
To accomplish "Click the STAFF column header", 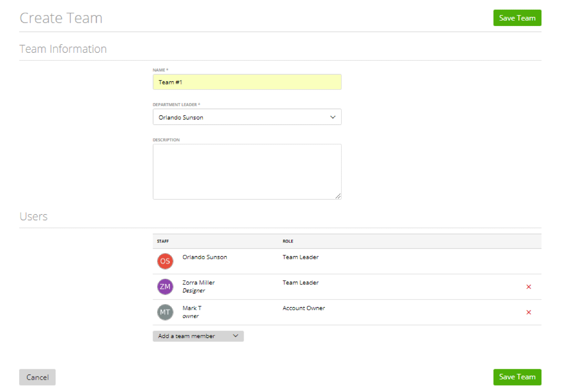I will (163, 241).
